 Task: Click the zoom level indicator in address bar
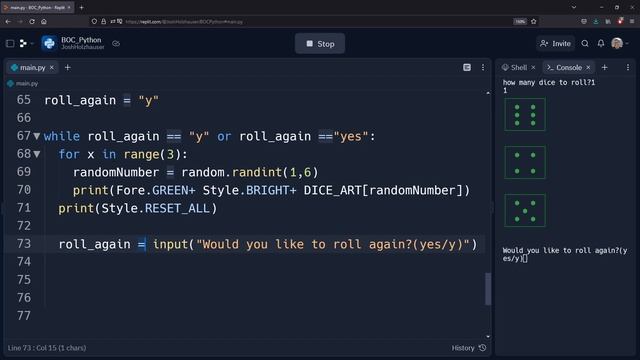coord(520,22)
